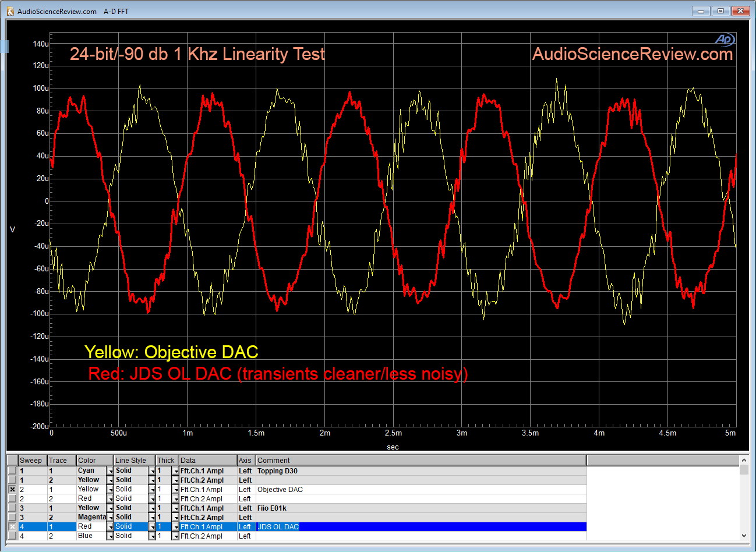Toggle checkbox for sweep 3 Magenta row

tap(12, 517)
